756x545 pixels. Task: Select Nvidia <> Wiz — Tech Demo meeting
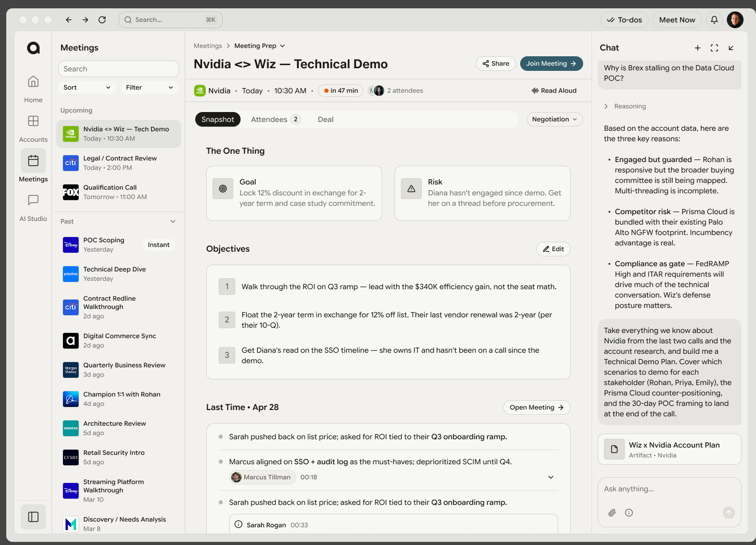[x=119, y=133]
